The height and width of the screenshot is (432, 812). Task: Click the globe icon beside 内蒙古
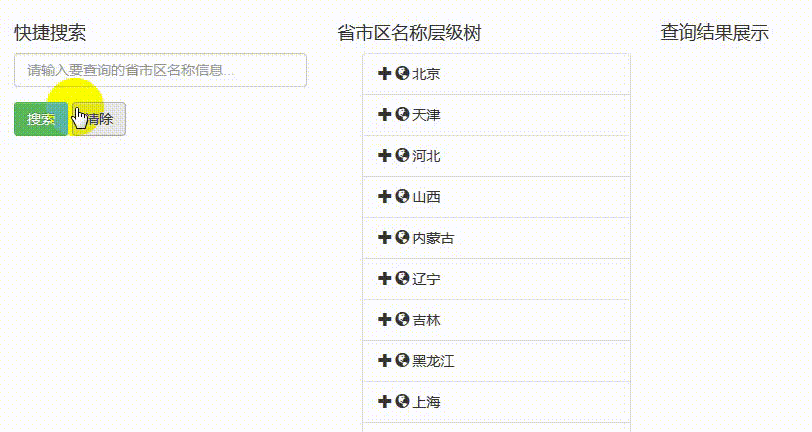point(402,237)
